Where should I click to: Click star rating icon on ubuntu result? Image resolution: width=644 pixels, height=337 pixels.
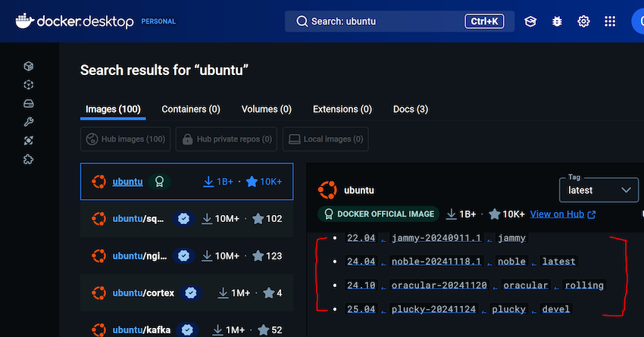(x=252, y=182)
